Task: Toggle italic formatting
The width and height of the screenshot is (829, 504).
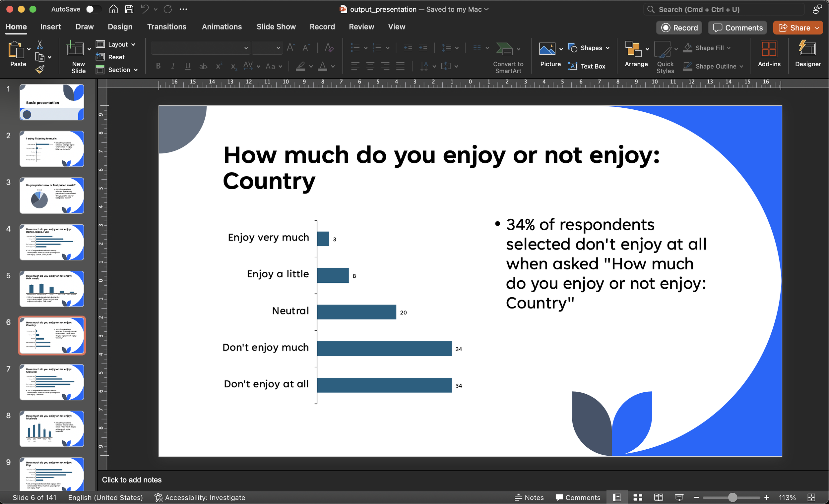Action: pyautogui.click(x=173, y=66)
